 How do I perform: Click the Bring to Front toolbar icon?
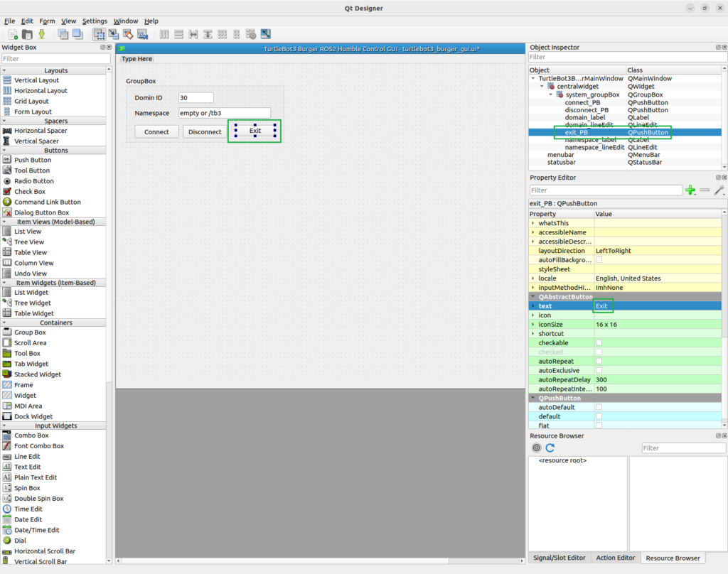[77, 34]
